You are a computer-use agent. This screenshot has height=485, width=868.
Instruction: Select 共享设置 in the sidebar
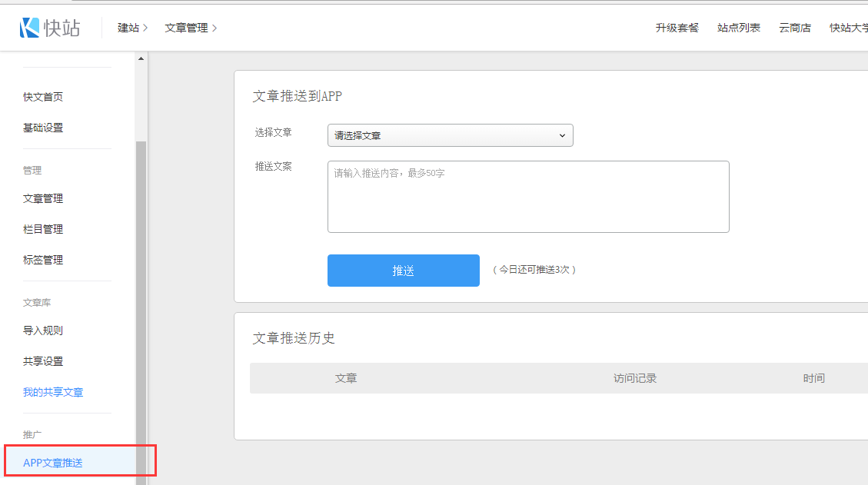tap(43, 361)
